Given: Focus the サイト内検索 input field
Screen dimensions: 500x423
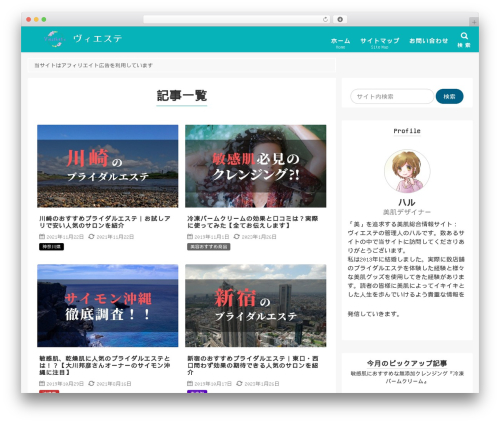Looking at the screenshot, I should (x=392, y=96).
